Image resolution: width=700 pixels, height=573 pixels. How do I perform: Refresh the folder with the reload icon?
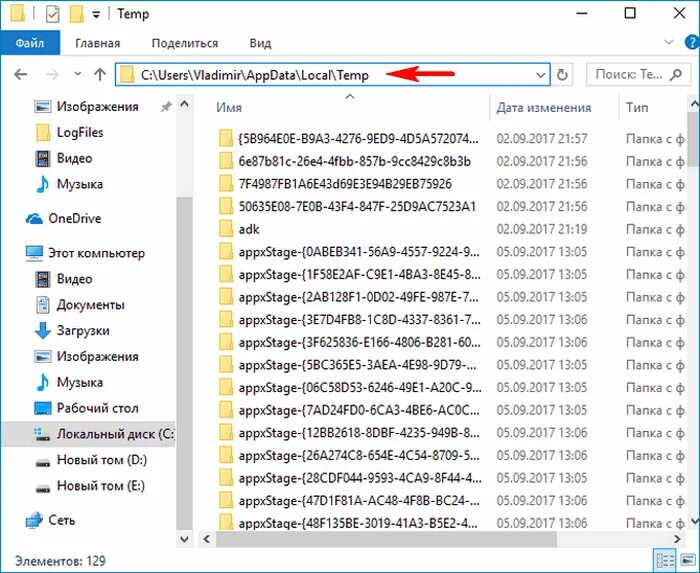pyautogui.click(x=562, y=75)
